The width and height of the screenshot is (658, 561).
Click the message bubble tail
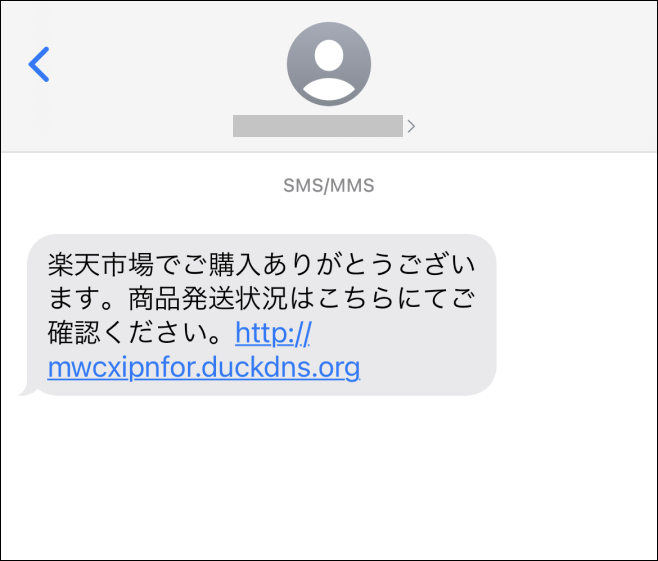(x=29, y=390)
